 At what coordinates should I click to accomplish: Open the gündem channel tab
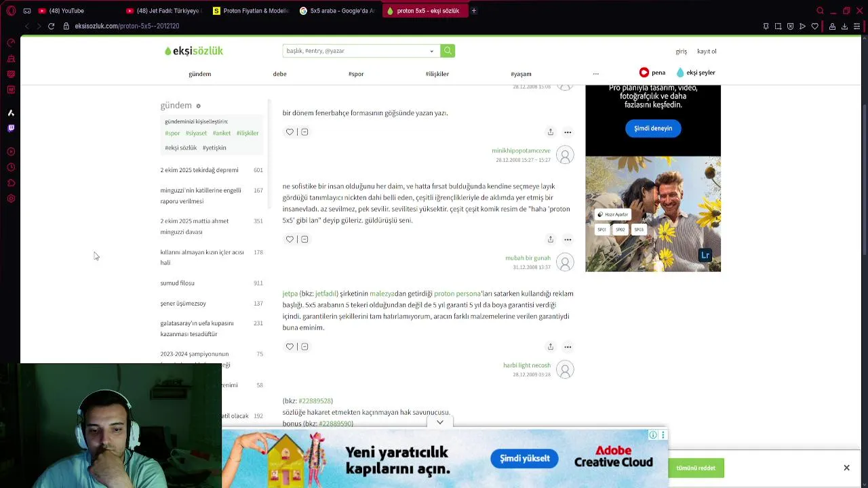coord(199,74)
